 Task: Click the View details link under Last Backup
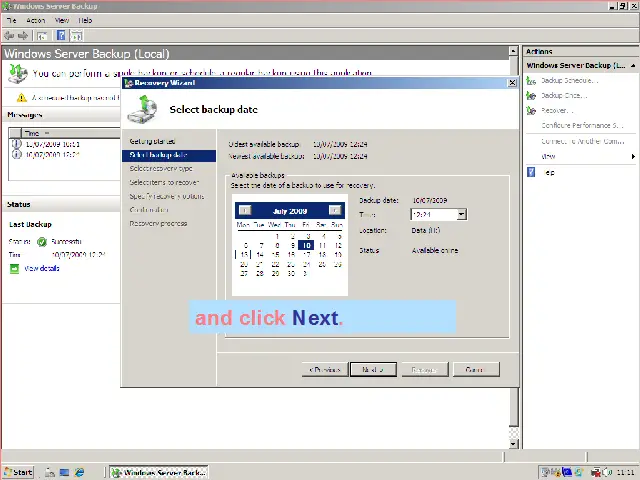42,269
